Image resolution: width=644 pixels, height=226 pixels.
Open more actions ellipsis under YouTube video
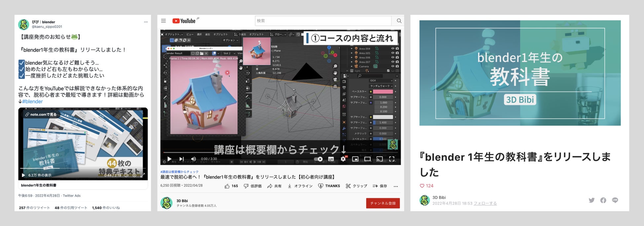coord(396,186)
